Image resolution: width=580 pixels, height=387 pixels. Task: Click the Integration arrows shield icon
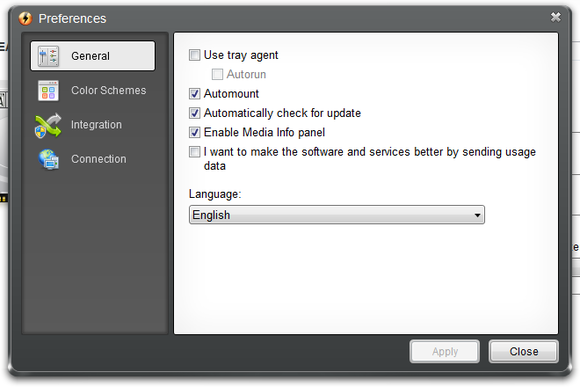48,125
